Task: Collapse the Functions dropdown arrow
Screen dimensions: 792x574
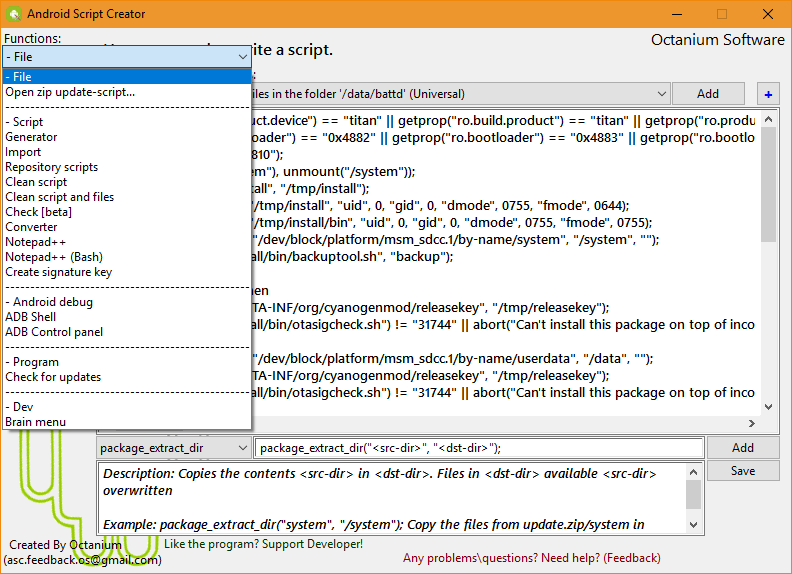Action: click(242, 57)
